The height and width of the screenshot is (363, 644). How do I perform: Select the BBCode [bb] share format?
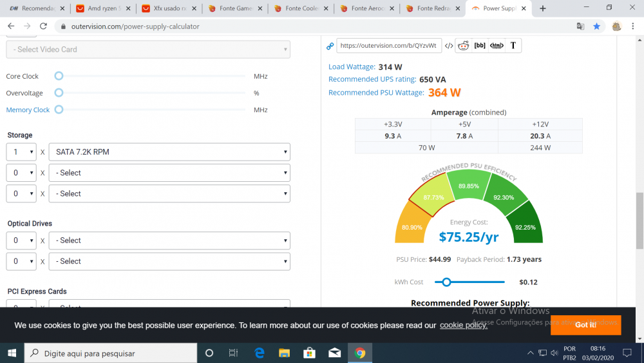pyautogui.click(x=480, y=46)
